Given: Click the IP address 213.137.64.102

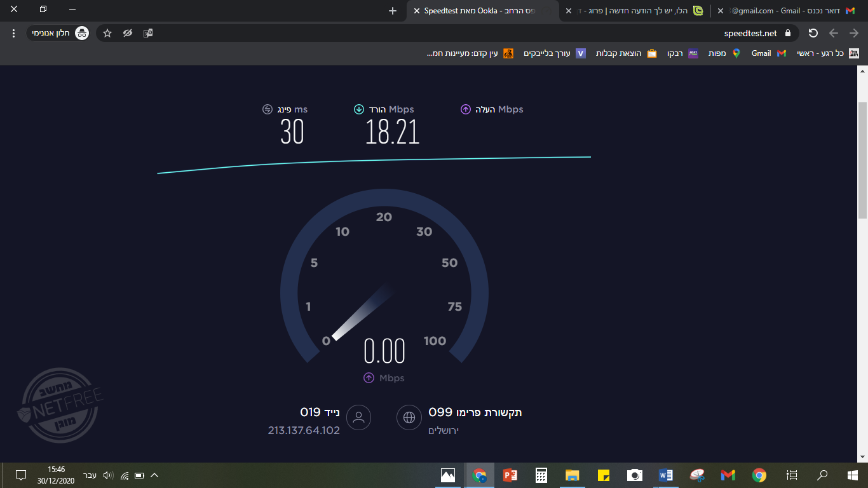Looking at the screenshot, I should pyautogui.click(x=304, y=431).
